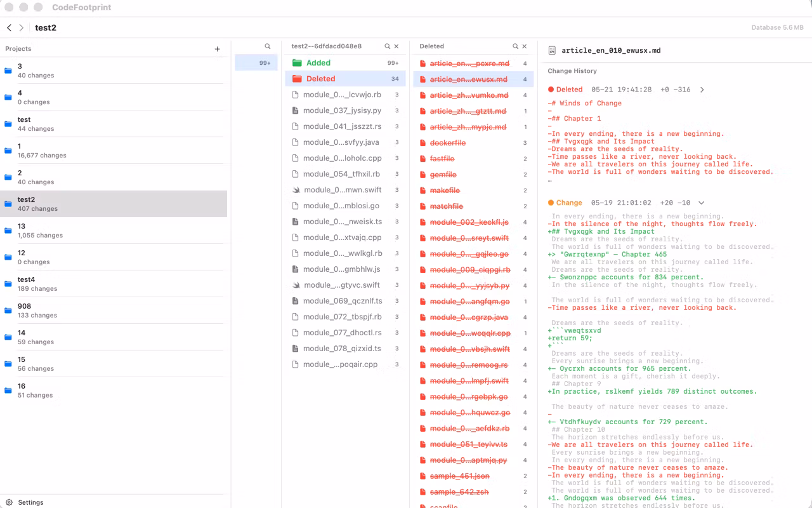Screen dimensions: 812x508
Task: Open Settings gear at the bottom
Action: 9,502
